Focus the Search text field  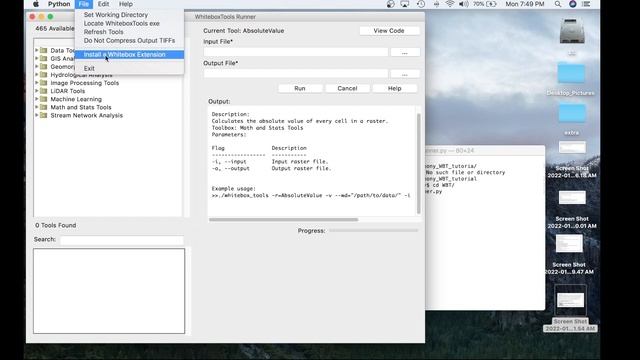click(122, 240)
